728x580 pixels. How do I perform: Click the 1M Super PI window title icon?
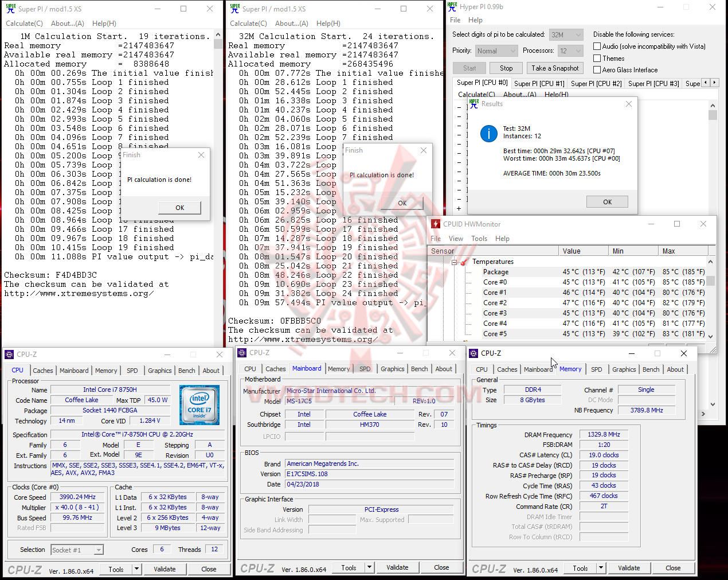pos(10,9)
